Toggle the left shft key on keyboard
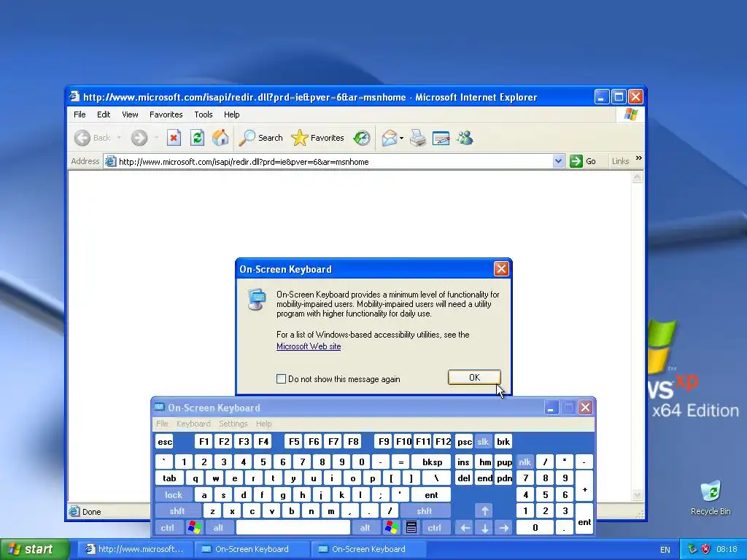The width and height of the screenshot is (747, 560). (x=177, y=511)
